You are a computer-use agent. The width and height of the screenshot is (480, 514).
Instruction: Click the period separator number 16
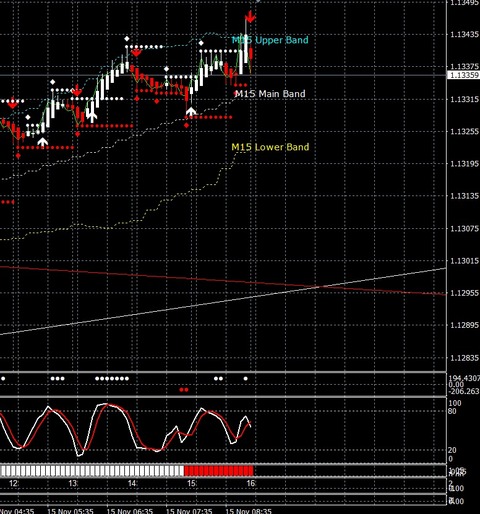point(251,483)
